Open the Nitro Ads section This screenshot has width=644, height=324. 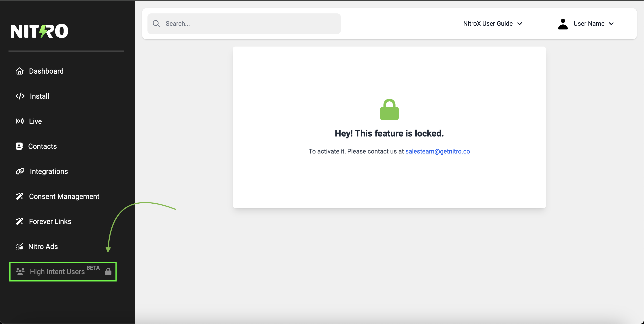point(43,247)
